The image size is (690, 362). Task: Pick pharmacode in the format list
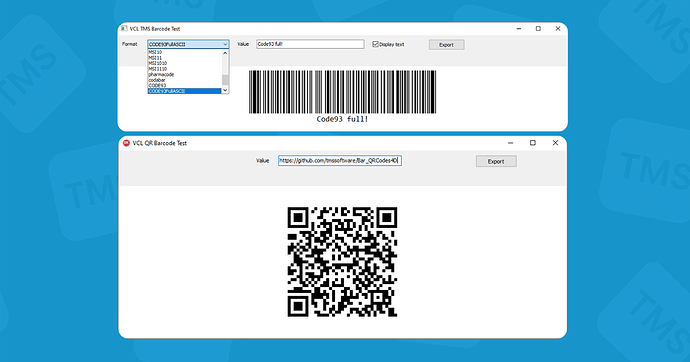[184, 74]
